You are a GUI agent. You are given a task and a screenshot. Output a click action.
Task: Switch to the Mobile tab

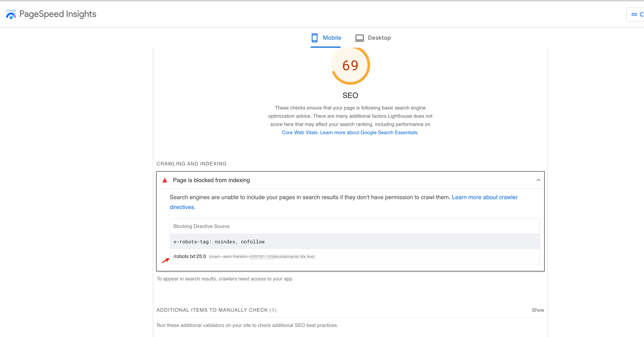pos(331,38)
